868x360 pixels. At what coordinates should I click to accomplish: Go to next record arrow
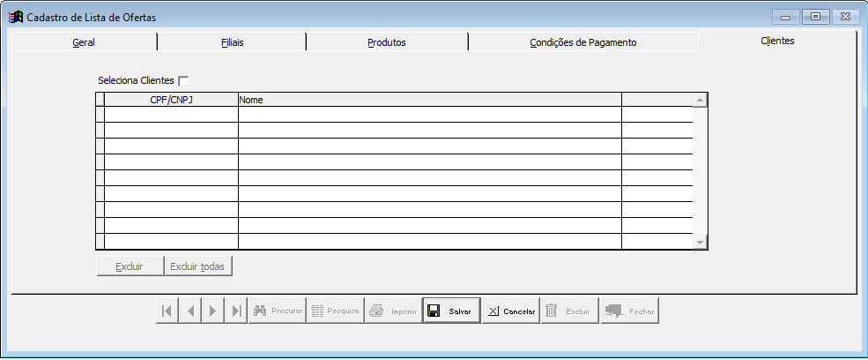212,311
